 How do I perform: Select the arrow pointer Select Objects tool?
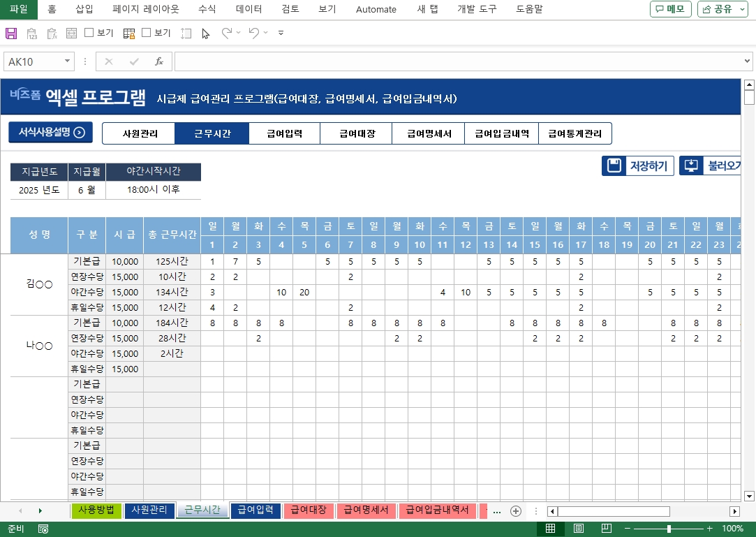click(x=205, y=33)
